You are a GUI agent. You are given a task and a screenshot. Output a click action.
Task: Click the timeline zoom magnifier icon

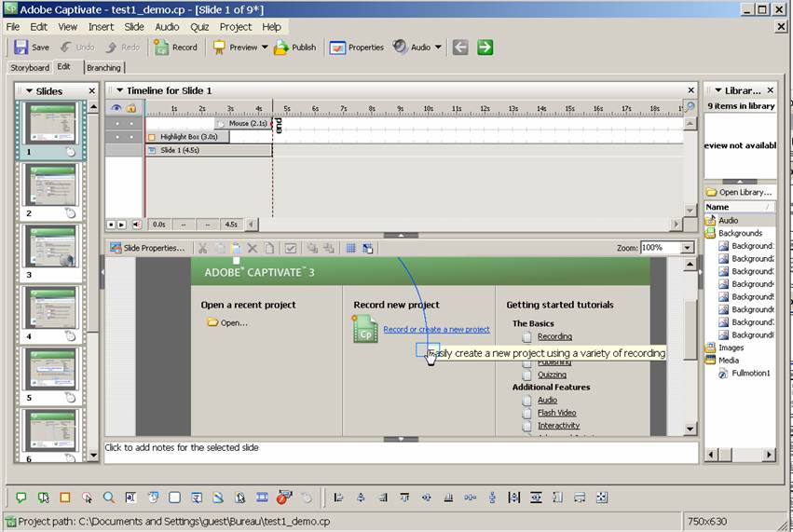690,107
